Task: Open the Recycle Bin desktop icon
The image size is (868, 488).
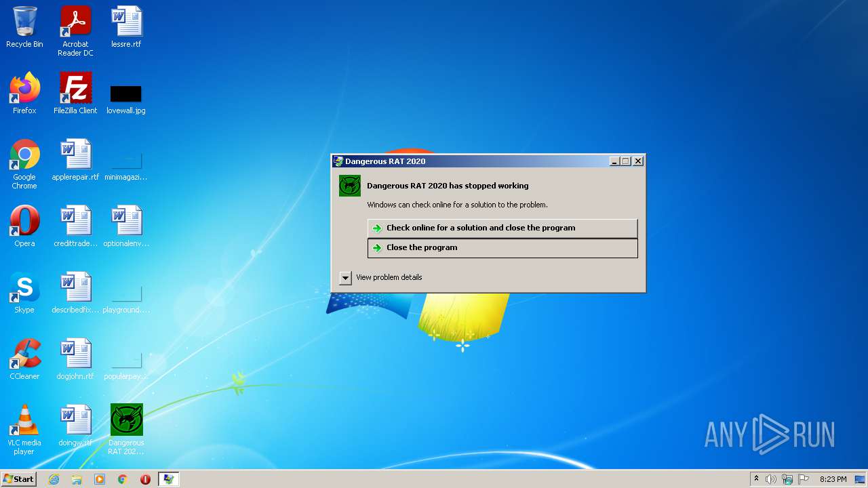Action: coord(24,27)
